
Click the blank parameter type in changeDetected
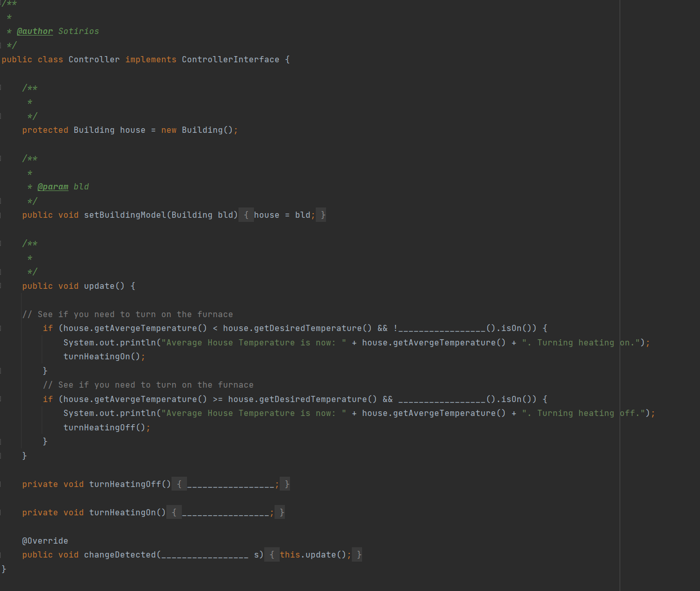click(x=205, y=554)
